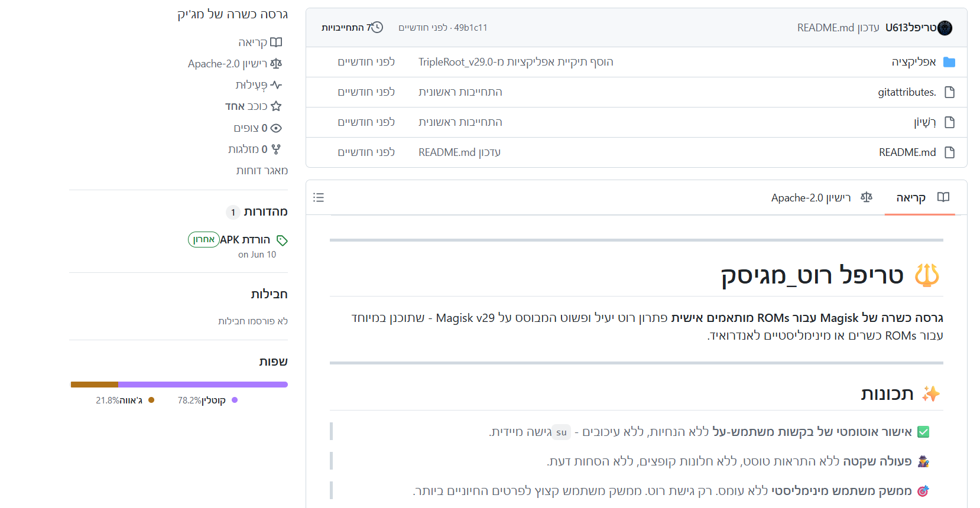This screenshot has height=508, width=980.
Task: View all 7 התחייבויות commits
Action: (x=352, y=28)
